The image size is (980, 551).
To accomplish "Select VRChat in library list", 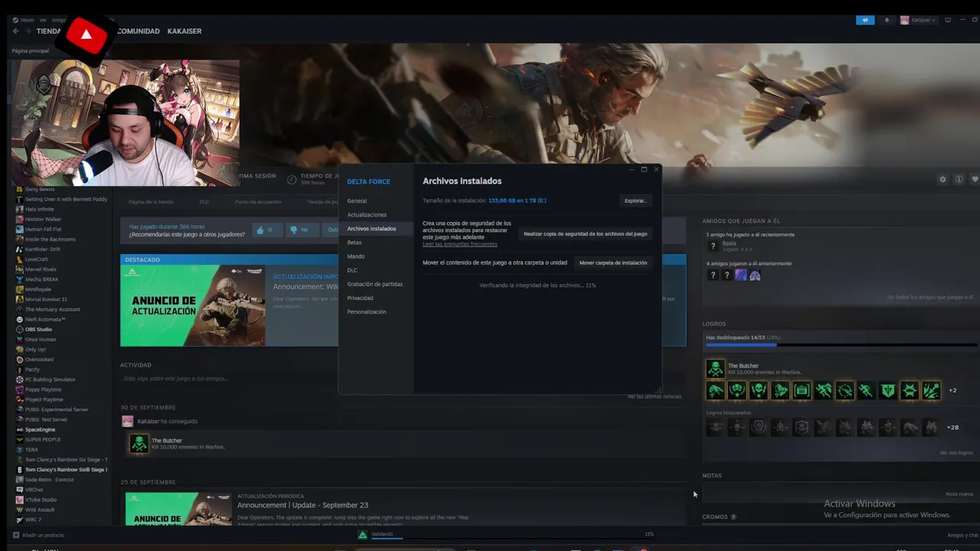I will click(34, 490).
